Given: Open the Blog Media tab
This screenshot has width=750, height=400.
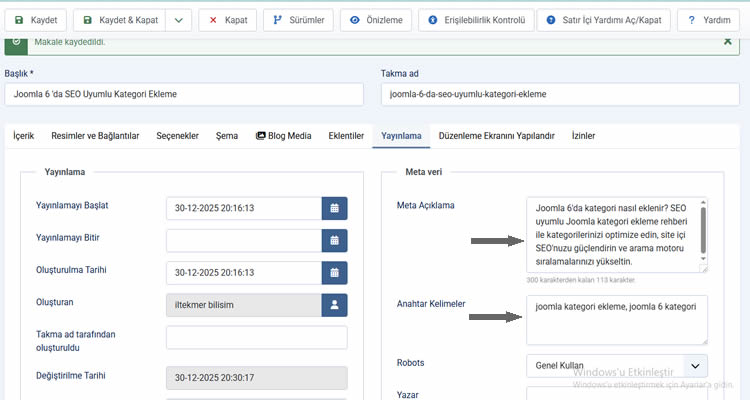Looking at the screenshot, I should click(284, 136).
